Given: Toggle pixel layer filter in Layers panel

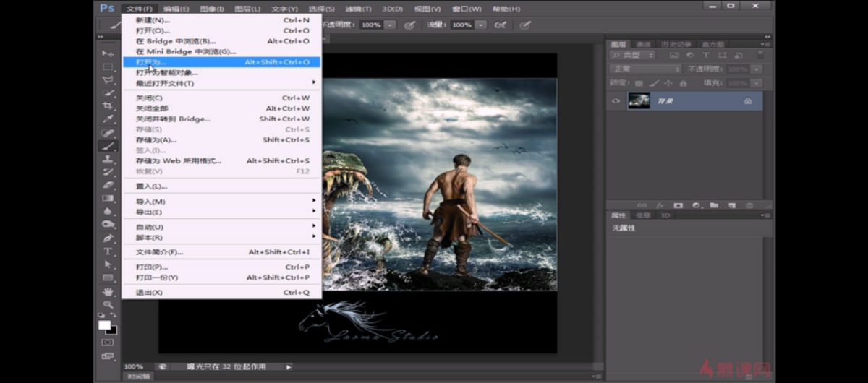Looking at the screenshot, I should (674, 55).
